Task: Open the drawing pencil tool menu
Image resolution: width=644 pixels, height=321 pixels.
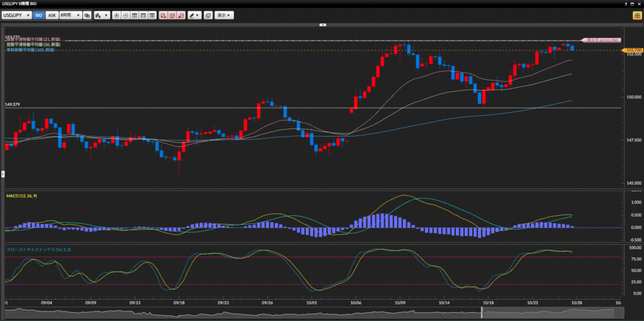Action: tap(194, 14)
